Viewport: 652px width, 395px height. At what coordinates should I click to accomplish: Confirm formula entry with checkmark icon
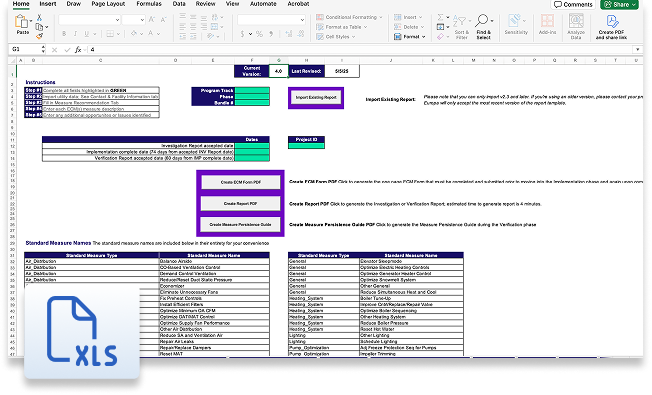pyautogui.click(x=67, y=49)
